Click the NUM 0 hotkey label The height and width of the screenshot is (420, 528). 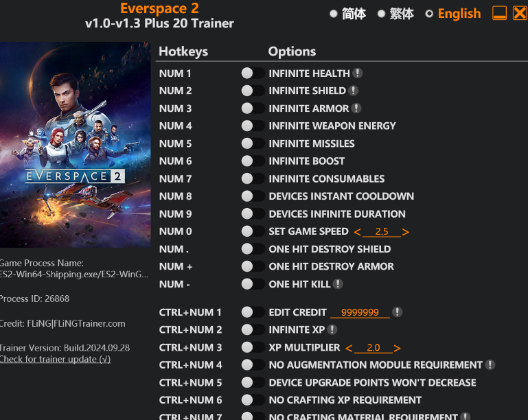pyautogui.click(x=176, y=231)
